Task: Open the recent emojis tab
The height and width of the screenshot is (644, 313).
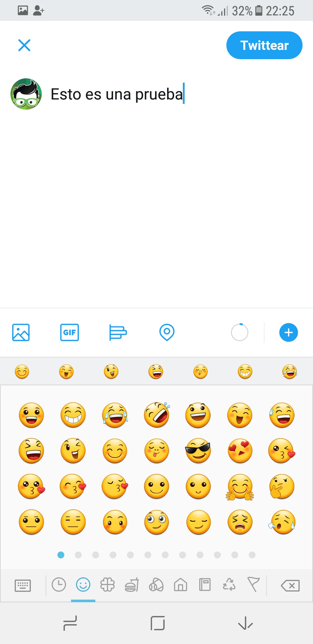Action: [59, 585]
